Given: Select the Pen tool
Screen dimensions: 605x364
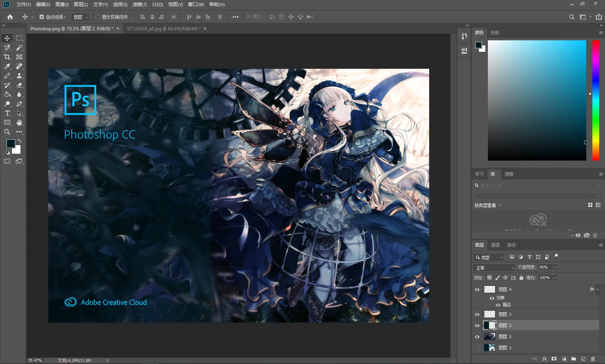Looking at the screenshot, I should [x=19, y=104].
